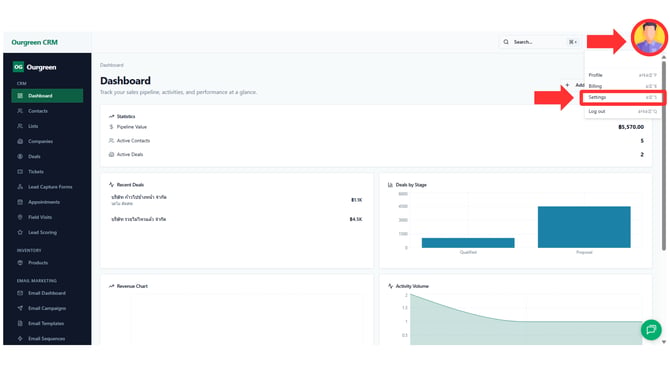Screen dimensions: 670x376
Task: Click the Proposal bar in Deals by Stage
Action: click(584, 227)
